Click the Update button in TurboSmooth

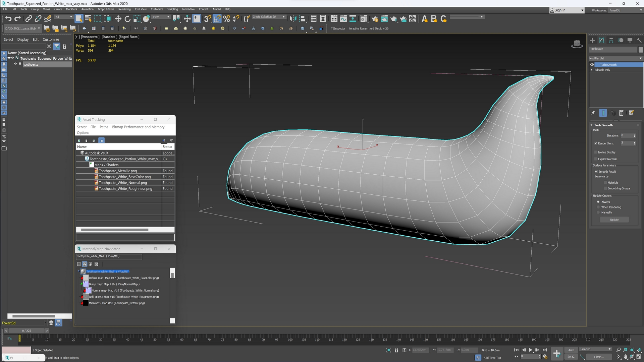pyautogui.click(x=614, y=220)
